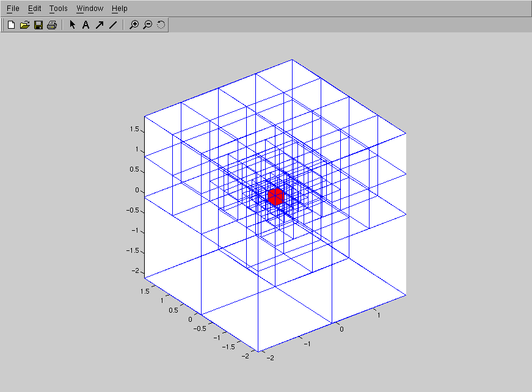
Task: Toggle the Rotate 3D tool
Action: [x=161, y=25]
